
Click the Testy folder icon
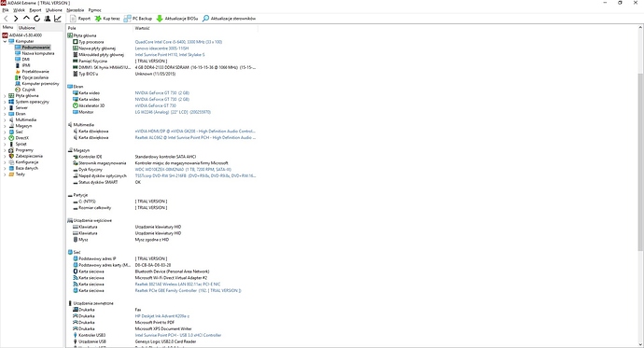(x=11, y=174)
